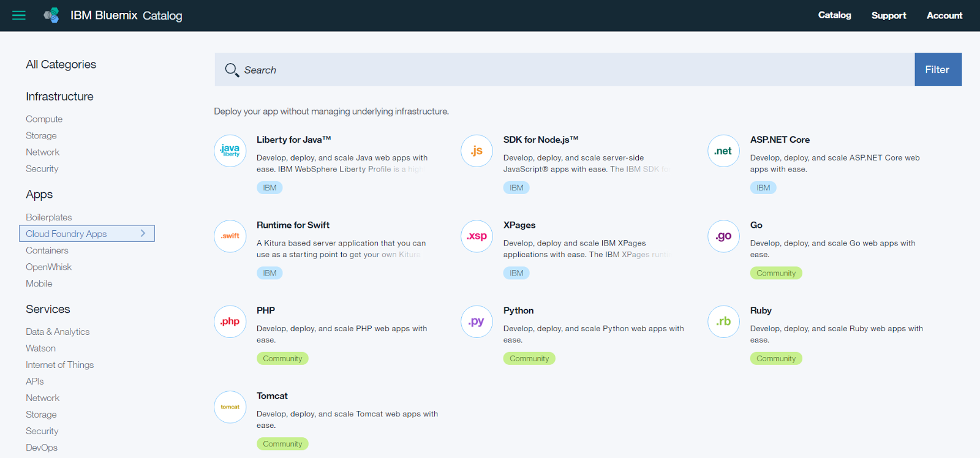This screenshot has width=980, height=458.
Task: Click the Python runtime title
Action: [518, 310]
